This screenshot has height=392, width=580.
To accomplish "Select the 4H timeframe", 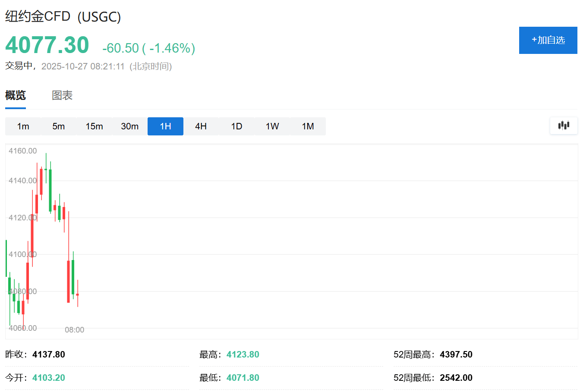I will (x=201, y=126).
